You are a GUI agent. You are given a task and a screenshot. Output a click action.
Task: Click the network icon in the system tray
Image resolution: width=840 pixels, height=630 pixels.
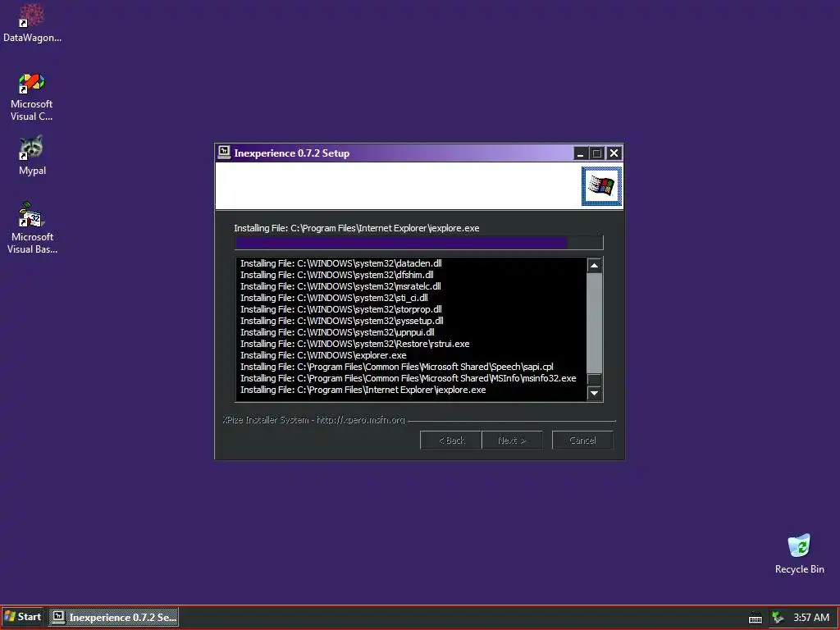click(778, 617)
